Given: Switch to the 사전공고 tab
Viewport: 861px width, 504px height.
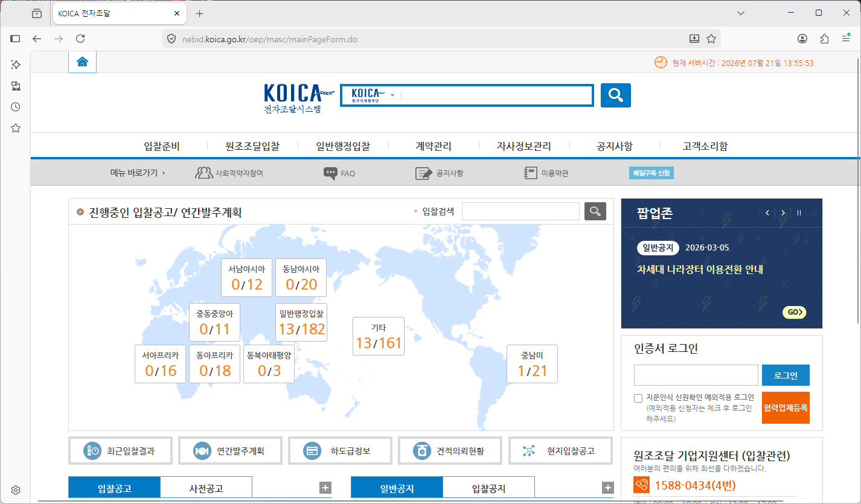Looking at the screenshot, I should (x=206, y=488).
